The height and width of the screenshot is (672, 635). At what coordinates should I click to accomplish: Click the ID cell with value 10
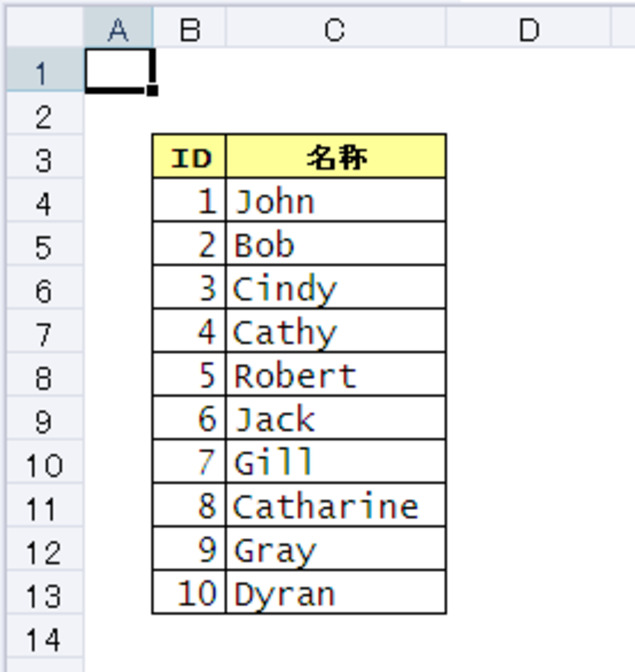tap(190, 593)
